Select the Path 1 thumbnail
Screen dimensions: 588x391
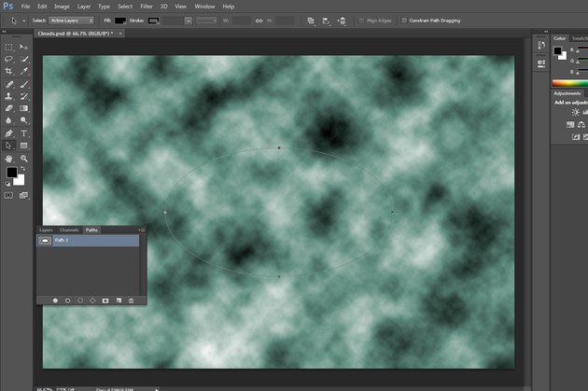[x=45, y=241]
